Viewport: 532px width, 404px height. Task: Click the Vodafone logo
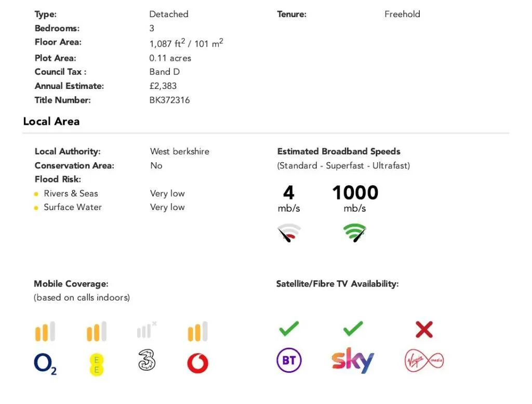coord(197,363)
